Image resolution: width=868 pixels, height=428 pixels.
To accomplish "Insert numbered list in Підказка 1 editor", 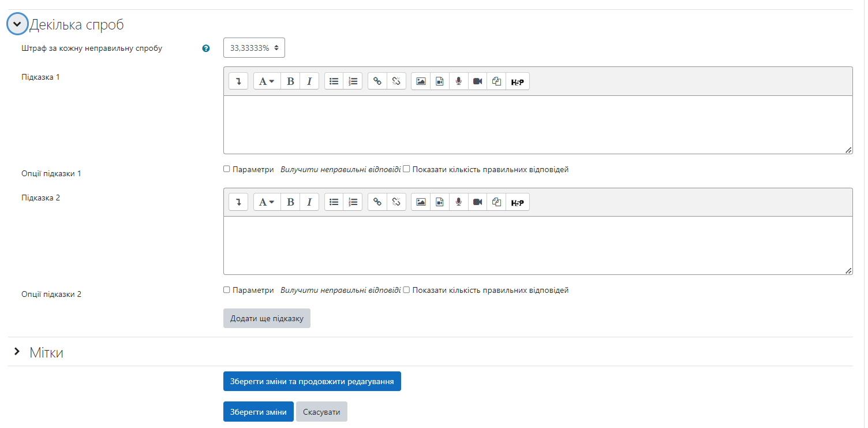I will (353, 81).
